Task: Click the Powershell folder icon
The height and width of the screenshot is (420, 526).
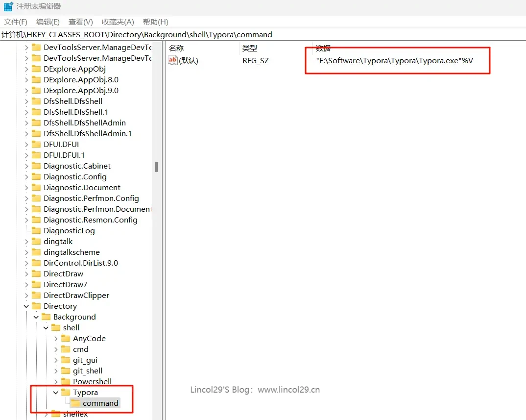Action: point(66,381)
